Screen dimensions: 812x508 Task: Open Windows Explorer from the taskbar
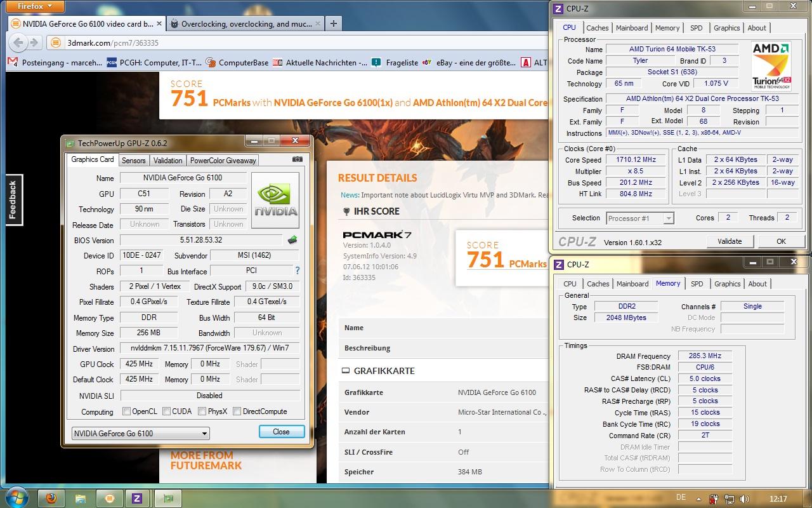81,498
